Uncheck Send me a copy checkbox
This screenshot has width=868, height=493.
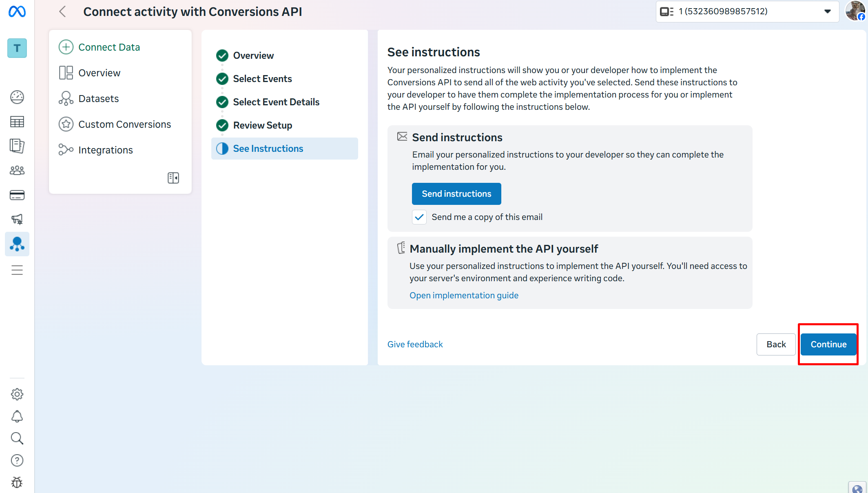click(x=419, y=217)
